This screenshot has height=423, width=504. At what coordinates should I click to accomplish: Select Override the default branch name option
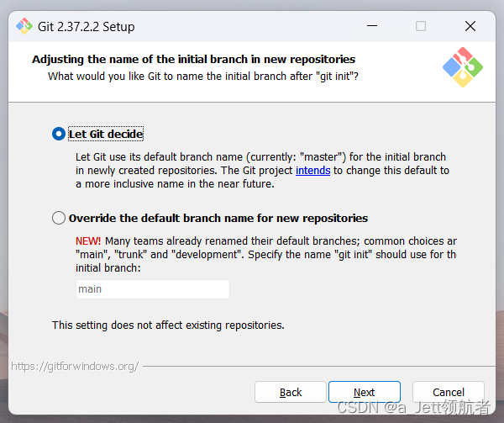click(59, 218)
